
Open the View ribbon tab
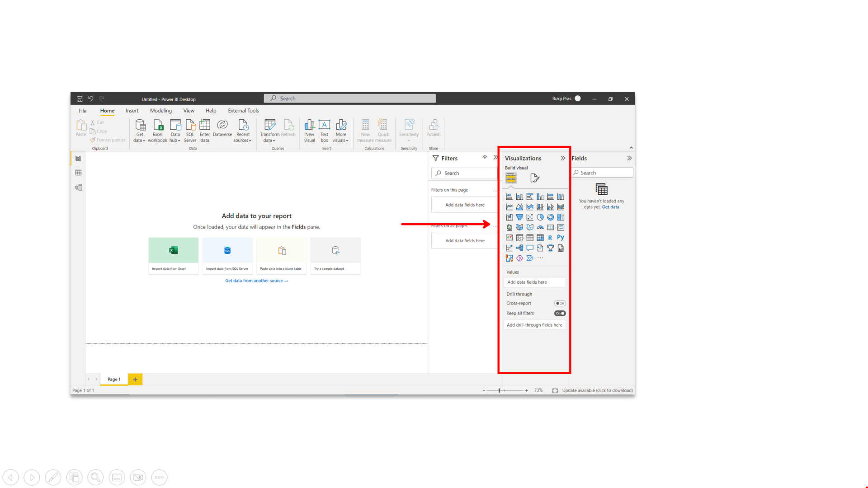189,111
